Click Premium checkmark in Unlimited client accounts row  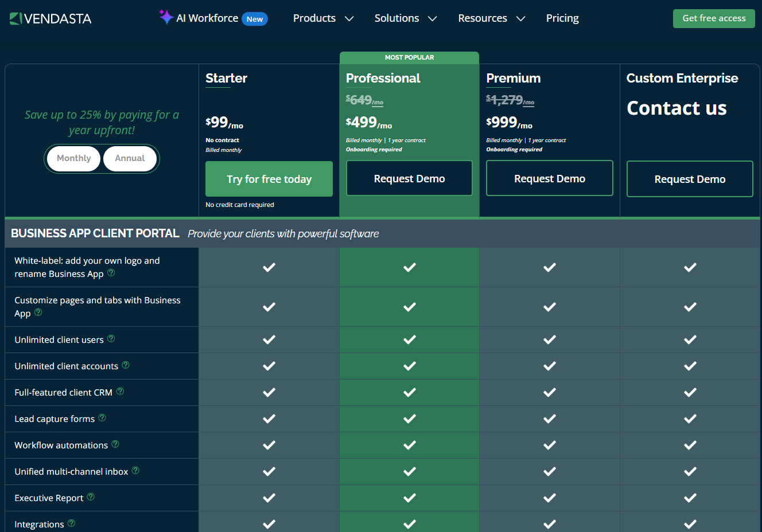click(550, 366)
